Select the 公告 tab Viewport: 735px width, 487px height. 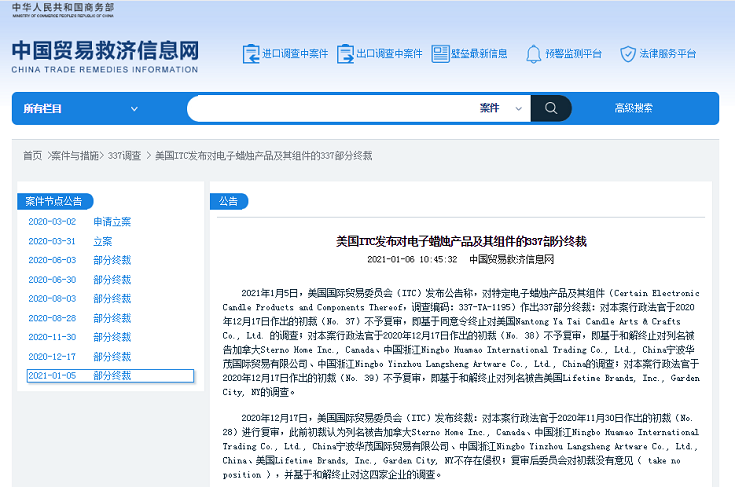pos(229,202)
